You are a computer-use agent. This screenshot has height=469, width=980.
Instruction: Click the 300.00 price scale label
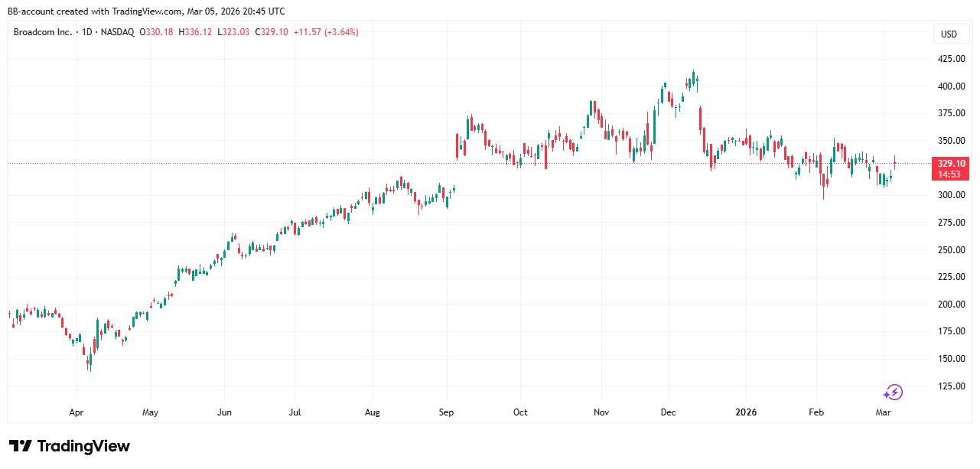point(950,195)
